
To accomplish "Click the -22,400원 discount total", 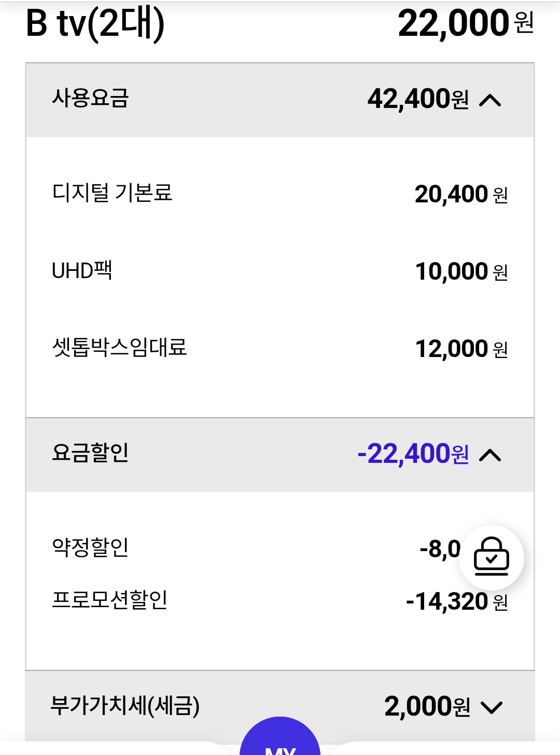I will [x=413, y=454].
